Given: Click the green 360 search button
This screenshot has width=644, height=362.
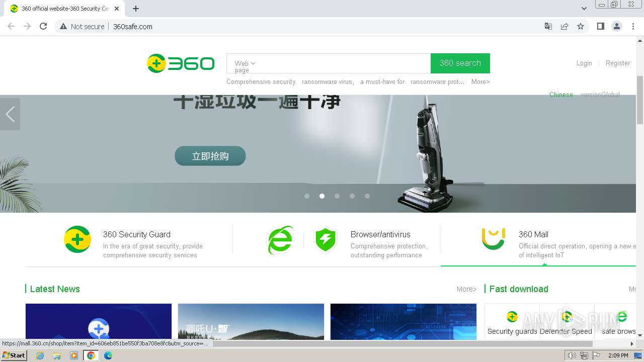Looking at the screenshot, I should click(460, 63).
